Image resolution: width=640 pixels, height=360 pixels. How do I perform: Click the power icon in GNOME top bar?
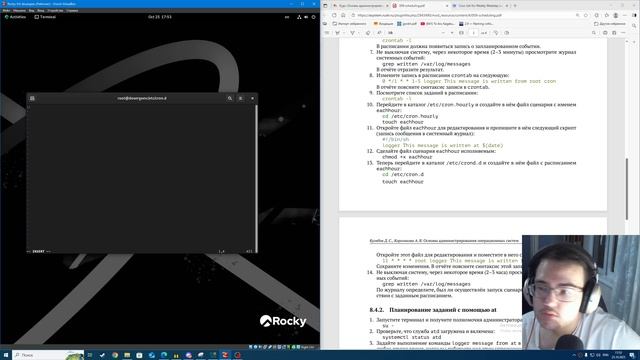(x=313, y=17)
